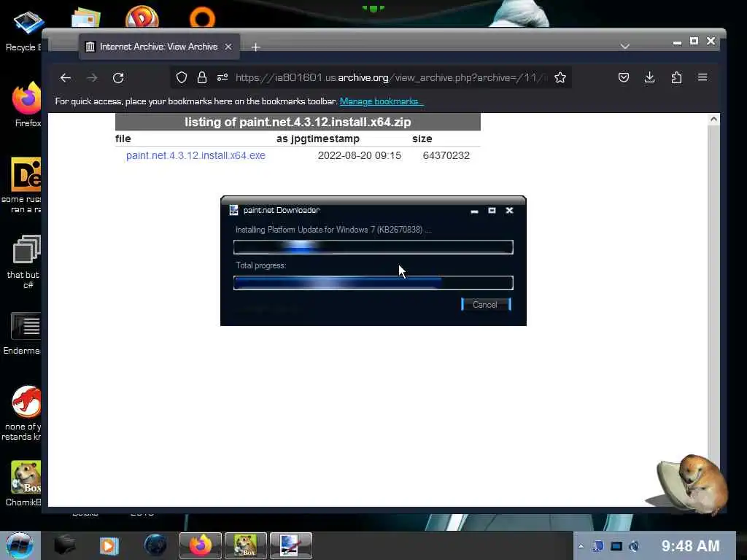Click the network tray icon
The height and width of the screenshot is (560, 747).
pos(616,546)
